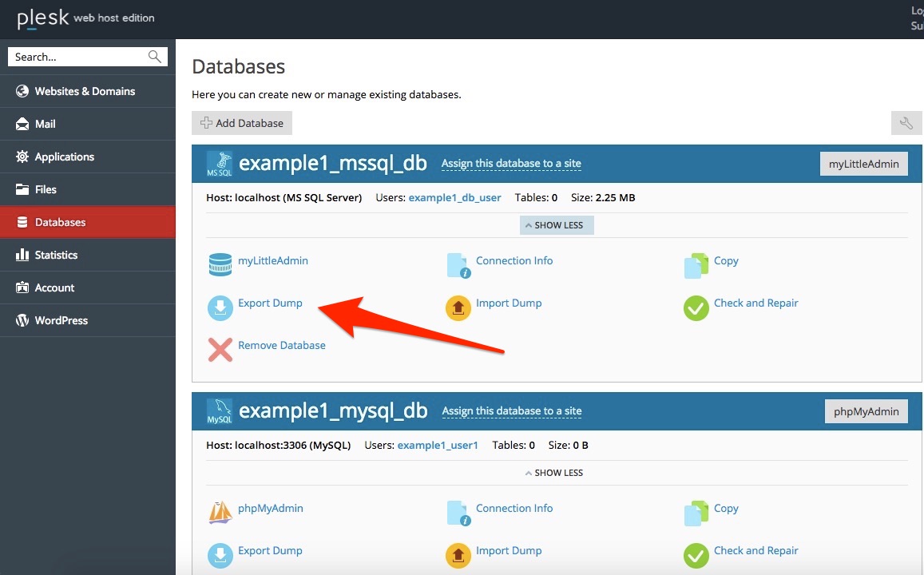This screenshot has height=575, width=924.
Task: Click the Export Dump icon for example1_mssql_db
Action: [220, 307]
